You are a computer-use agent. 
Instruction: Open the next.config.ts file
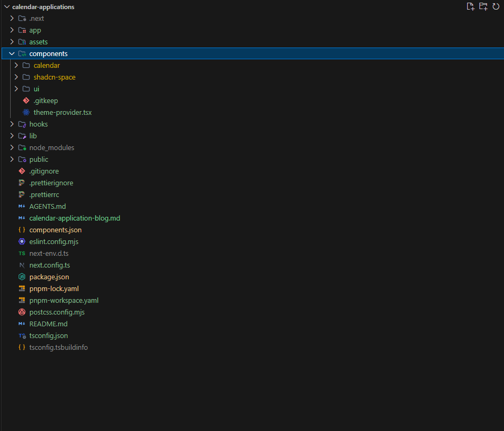(x=50, y=265)
